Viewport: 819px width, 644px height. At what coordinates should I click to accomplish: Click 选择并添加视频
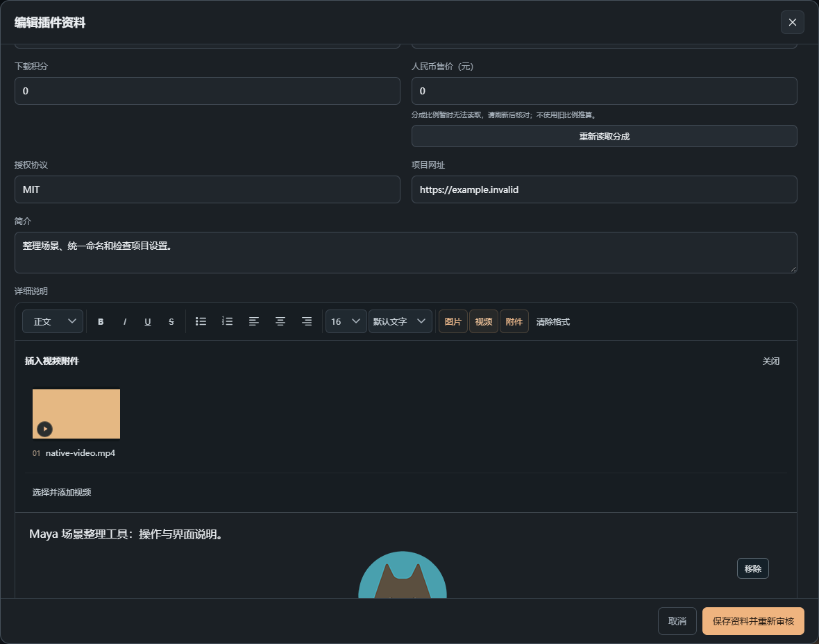(62, 493)
